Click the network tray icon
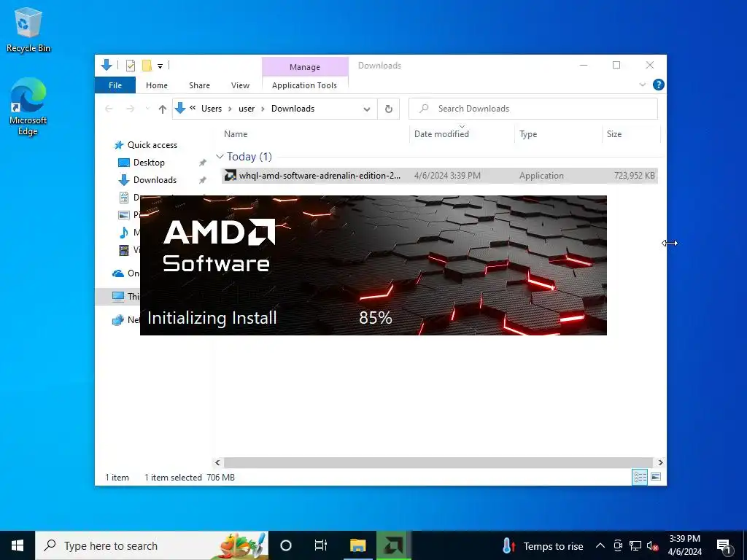747x560 pixels. pos(635,545)
